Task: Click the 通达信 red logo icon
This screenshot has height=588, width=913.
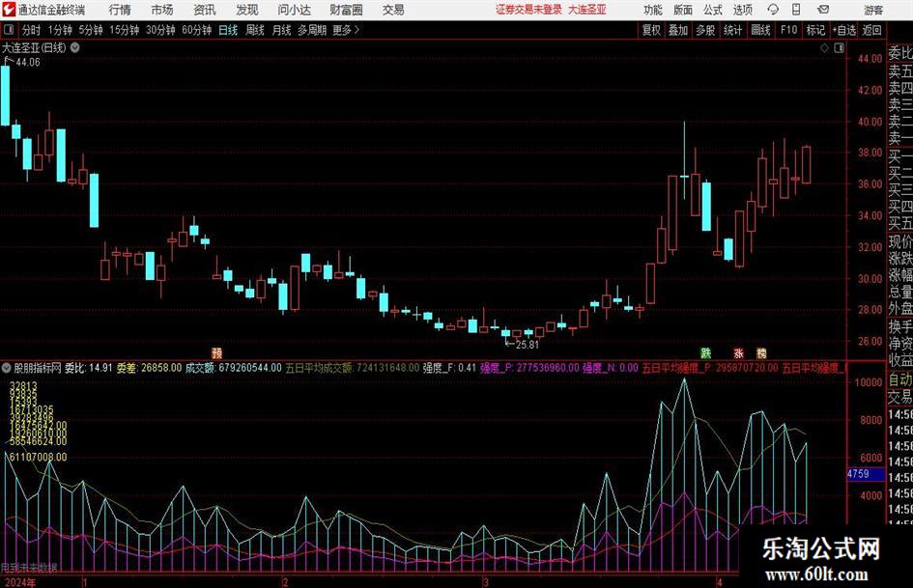Action: point(8,10)
